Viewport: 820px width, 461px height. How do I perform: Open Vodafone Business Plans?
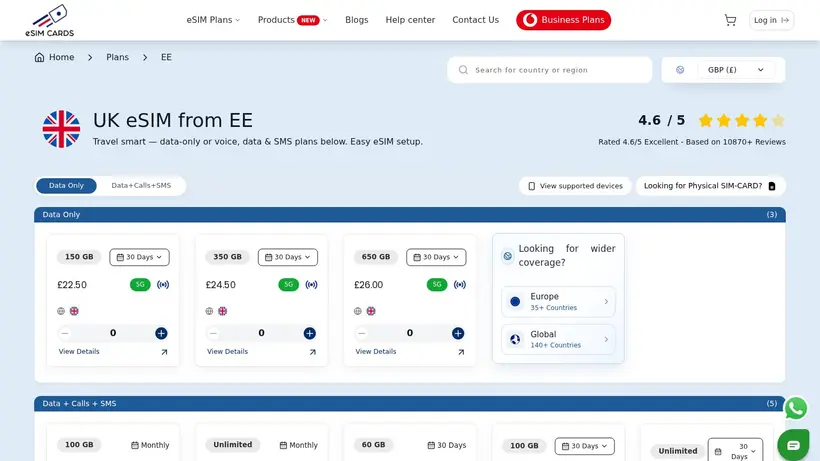click(563, 20)
